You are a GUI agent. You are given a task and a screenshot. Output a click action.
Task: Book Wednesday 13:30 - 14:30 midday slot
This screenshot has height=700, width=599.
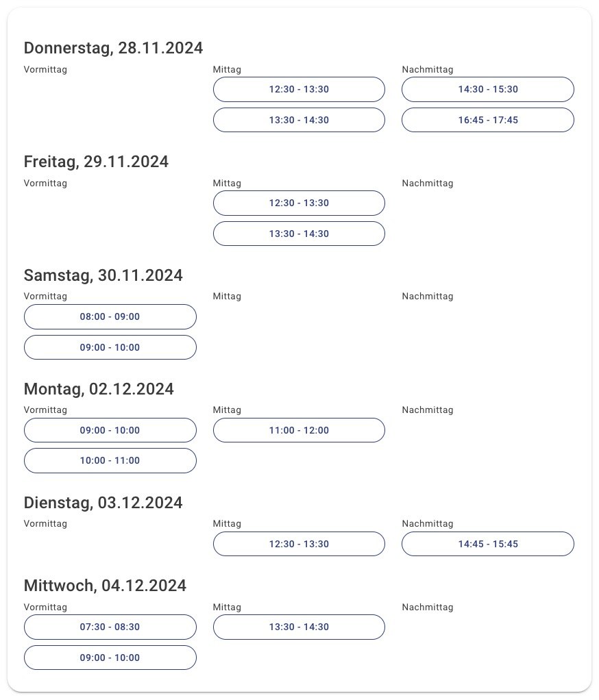coord(299,627)
